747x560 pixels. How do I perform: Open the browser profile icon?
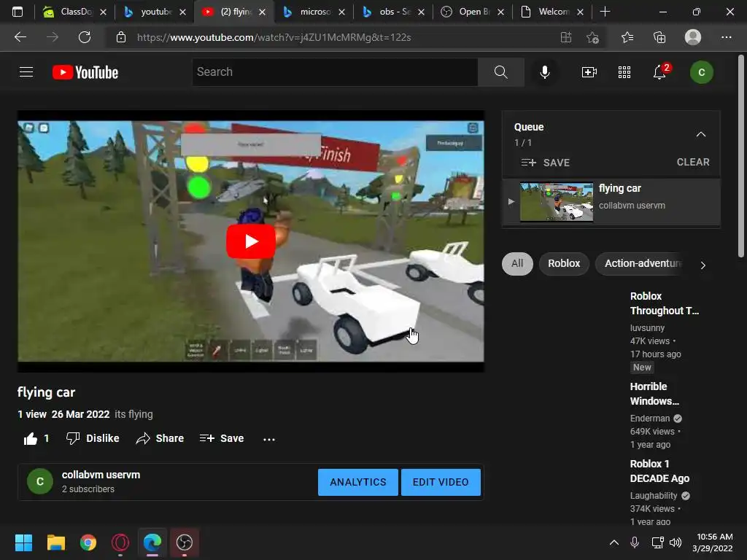693,37
